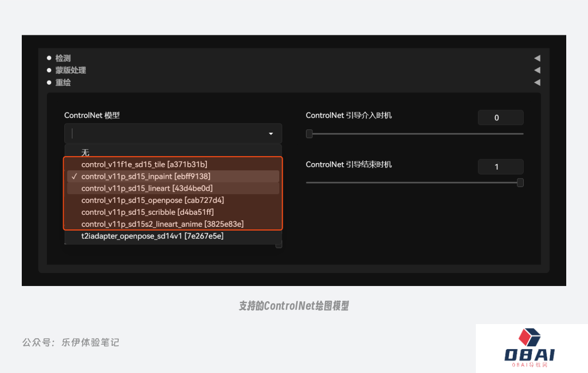Expand the 检测 section arrow
Screen dimensions: 588x373
(x=537, y=58)
